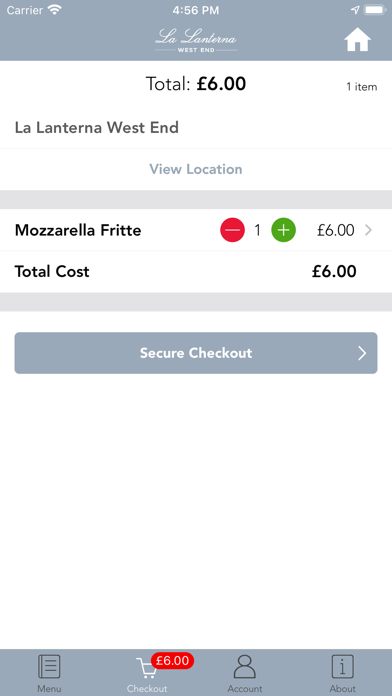Viewport: 392px width, 696px height.
Task: Tap the location services arrow icon
Action: 355,10
